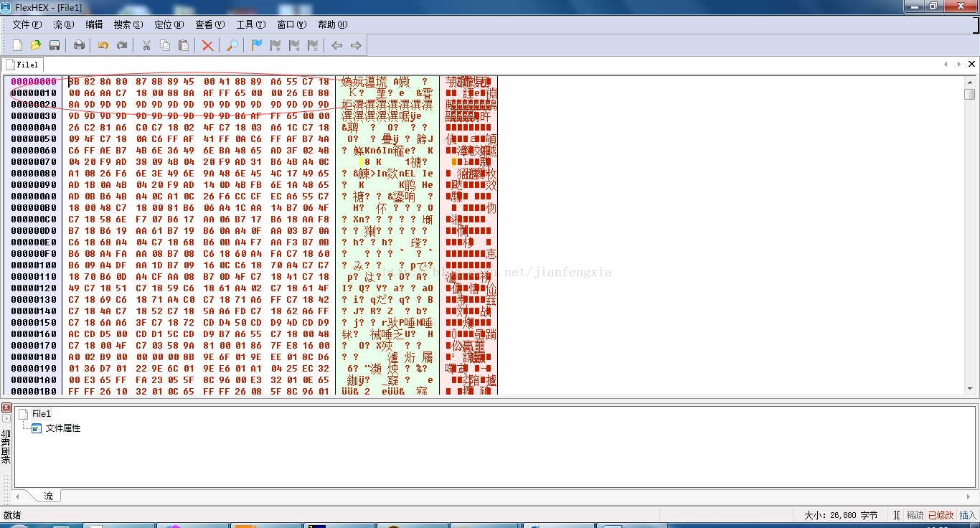980x528 pixels.
Task: Create a new file with the toolbar icon
Action: click(17, 45)
